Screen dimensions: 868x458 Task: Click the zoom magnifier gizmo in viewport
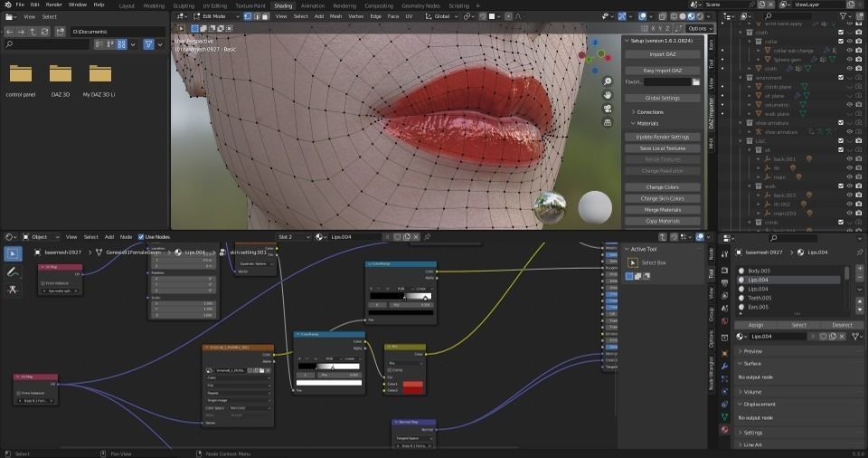609,81
